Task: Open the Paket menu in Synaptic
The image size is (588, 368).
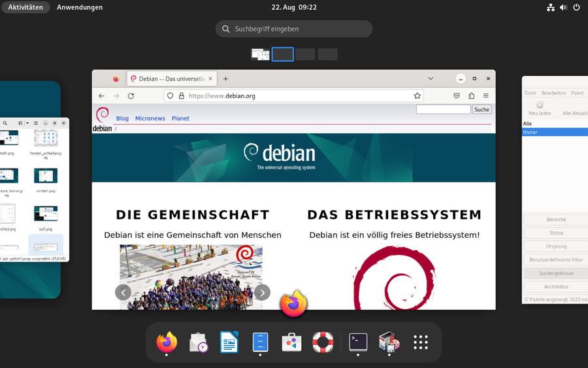Action: 577,93
